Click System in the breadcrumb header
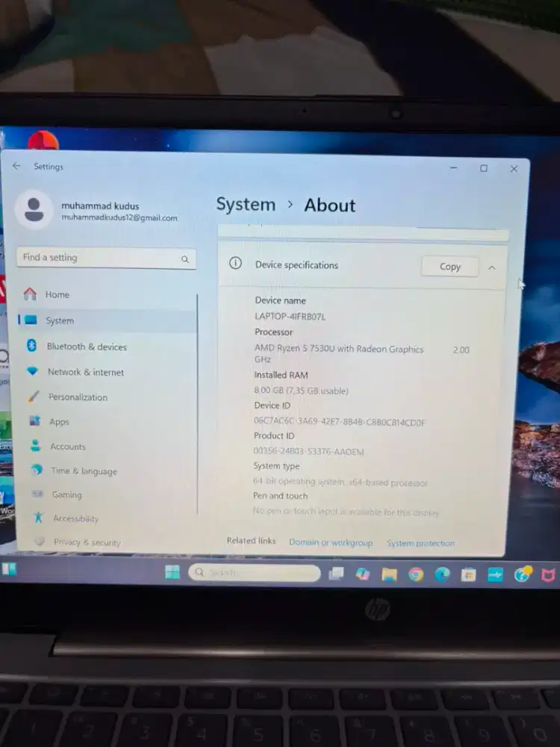Image resolution: width=560 pixels, height=747 pixels. pyautogui.click(x=246, y=205)
